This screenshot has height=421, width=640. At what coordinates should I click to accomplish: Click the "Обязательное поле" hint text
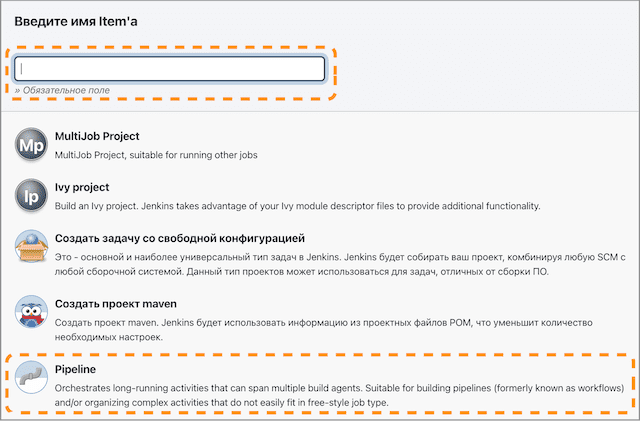tap(64, 90)
